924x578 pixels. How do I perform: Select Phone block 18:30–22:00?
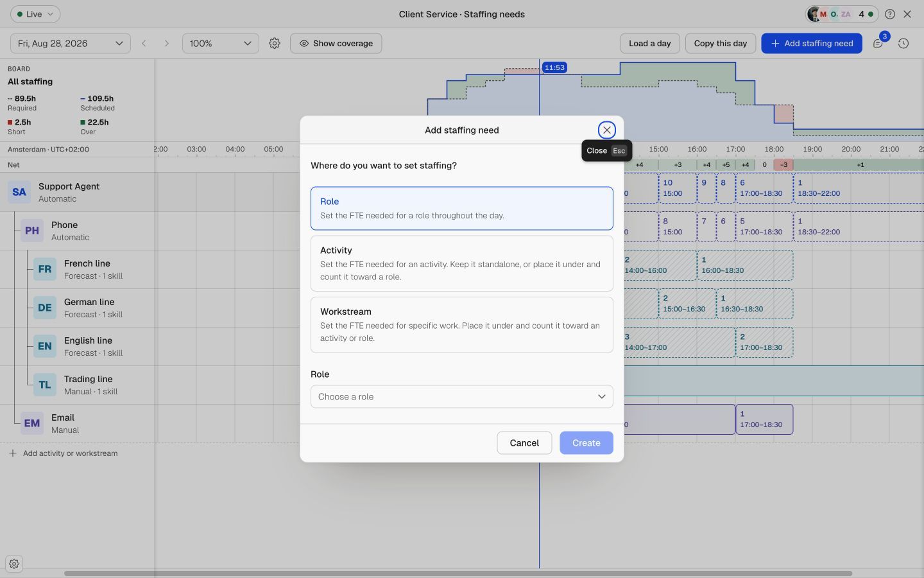pyautogui.click(x=859, y=227)
